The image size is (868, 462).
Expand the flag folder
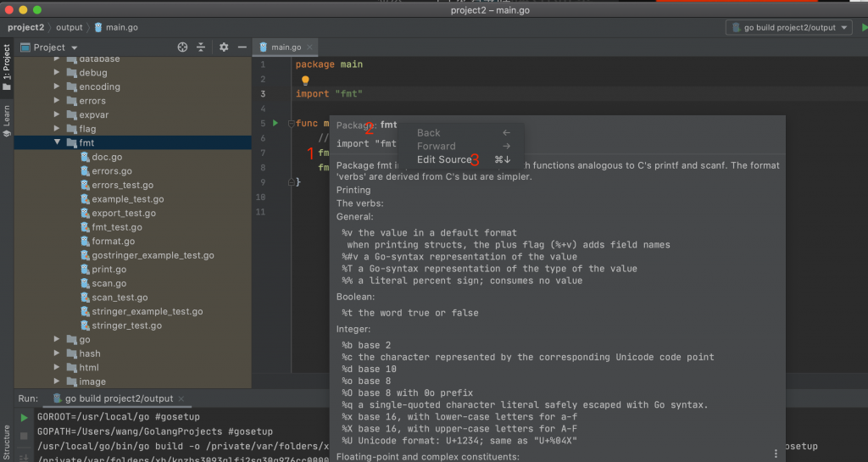point(57,128)
